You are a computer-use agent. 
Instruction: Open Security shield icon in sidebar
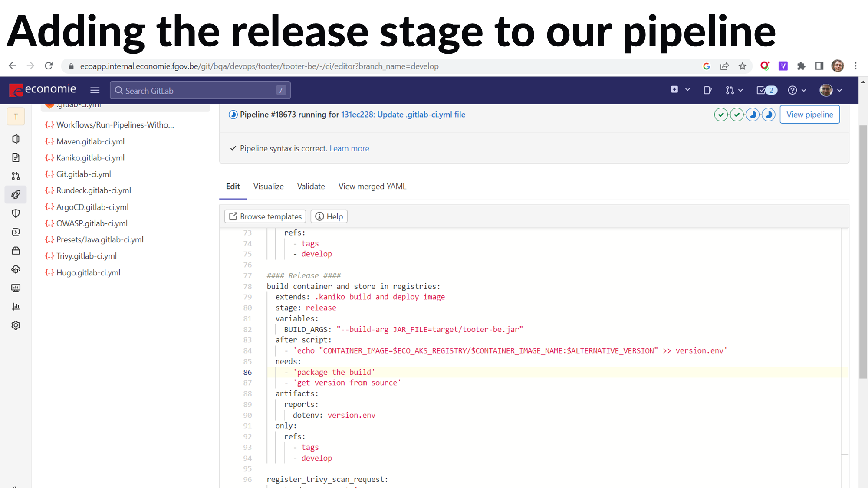[16, 213]
